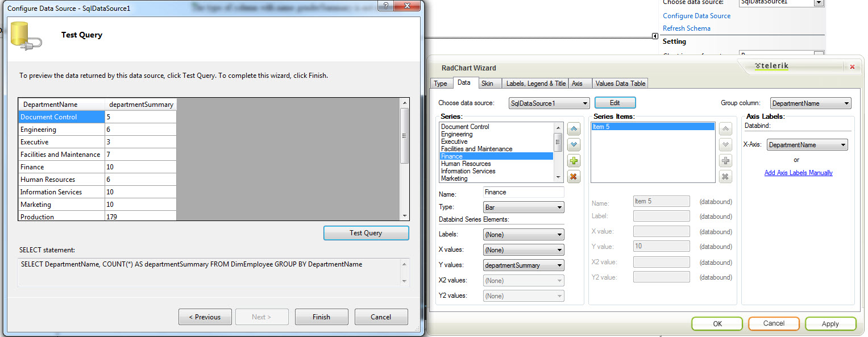
Task: Select Document Control in Series list
Action: [x=496, y=127]
